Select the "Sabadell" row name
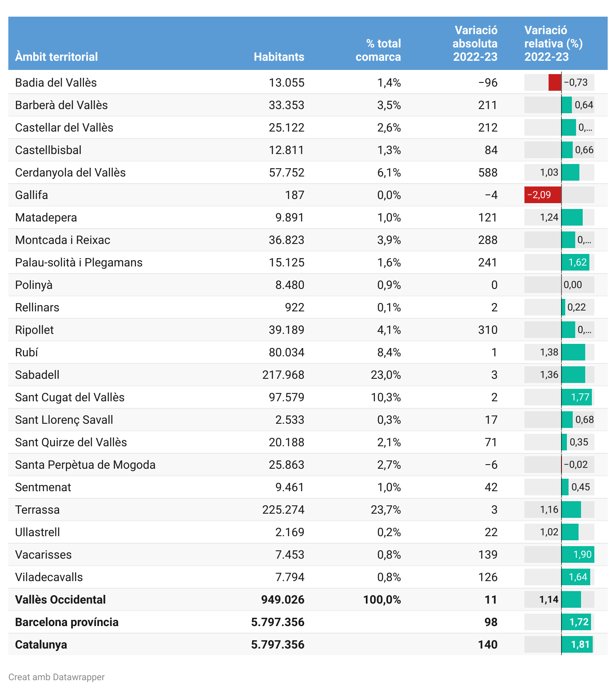Screen dimensions: 616x691 (x=37, y=375)
